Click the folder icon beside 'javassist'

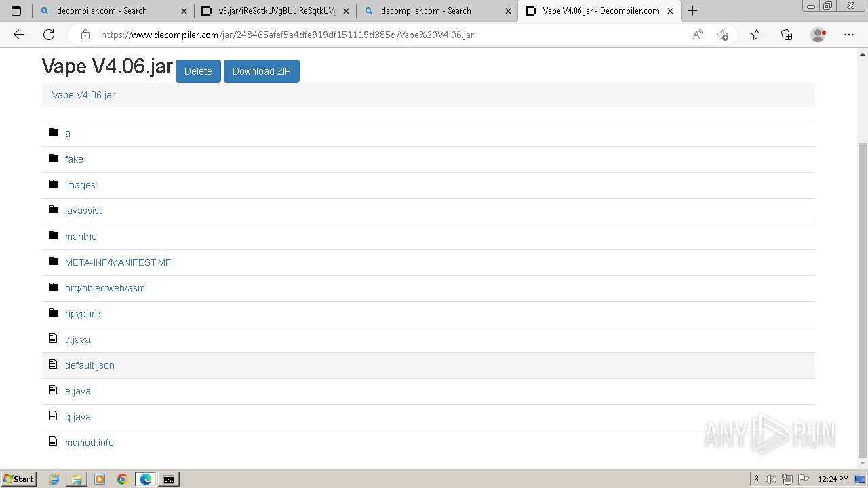(x=54, y=210)
